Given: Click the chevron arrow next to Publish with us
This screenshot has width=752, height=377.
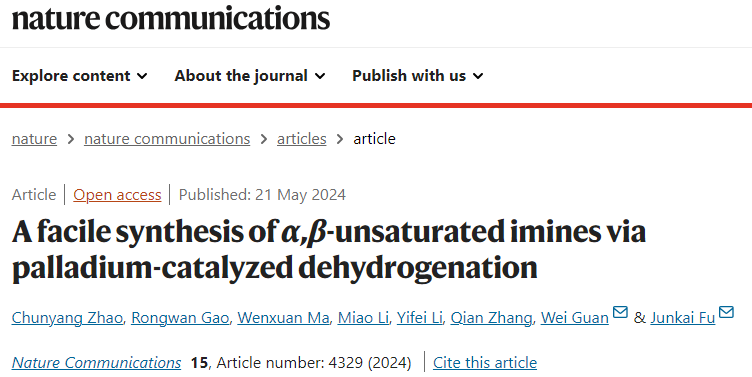Looking at the screenshot, I should tap(478, 76).
